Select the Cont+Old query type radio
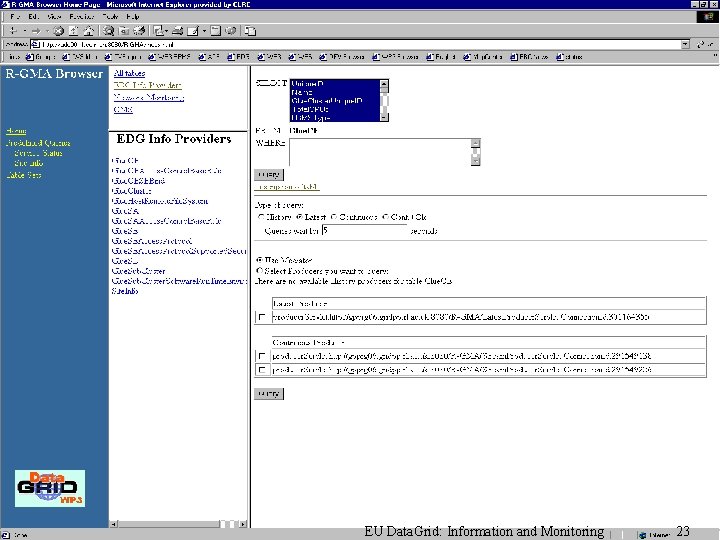The image size is (720, 540). (385, 217)
